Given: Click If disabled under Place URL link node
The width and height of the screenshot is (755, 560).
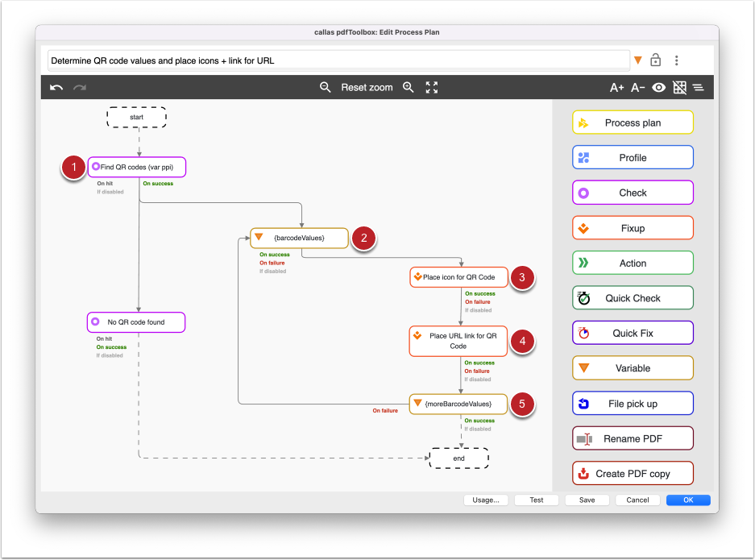Looking at the screenshot, I should click(x=478, y=380).
